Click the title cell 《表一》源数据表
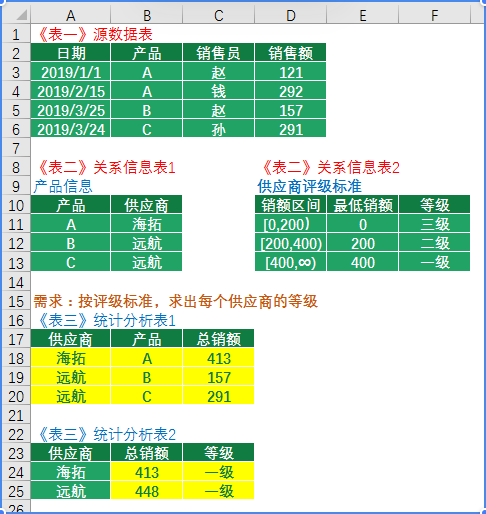 [95, 34]
